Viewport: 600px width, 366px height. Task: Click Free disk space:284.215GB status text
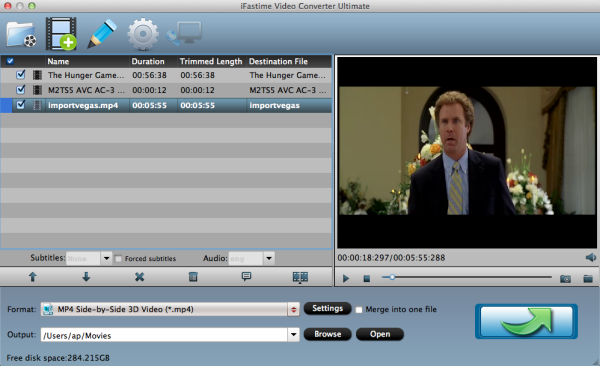click(58, 358)
